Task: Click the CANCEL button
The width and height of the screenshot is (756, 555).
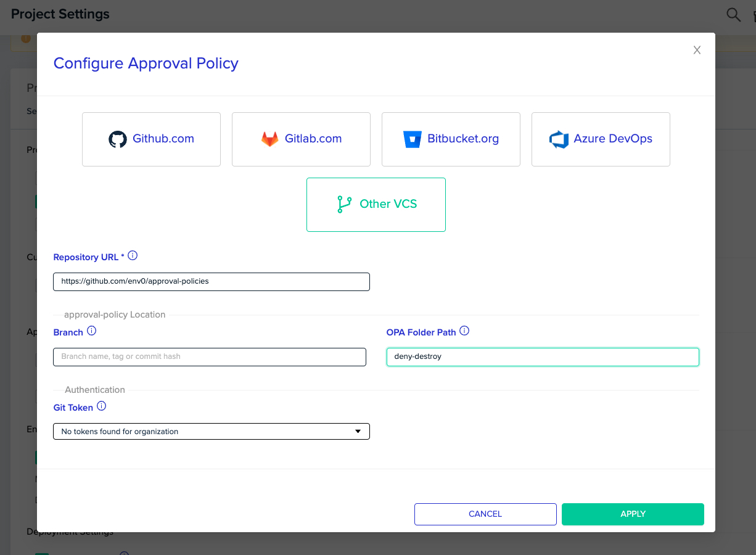Action: 485,514
